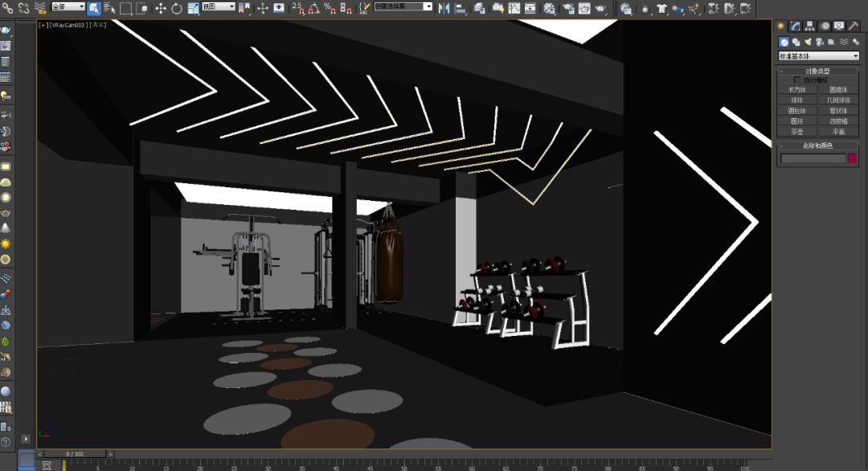The height and width of the screenshot is (471, 868).
Task: Open the Material Editor sphere icon
Action: [x=550, y=8]
